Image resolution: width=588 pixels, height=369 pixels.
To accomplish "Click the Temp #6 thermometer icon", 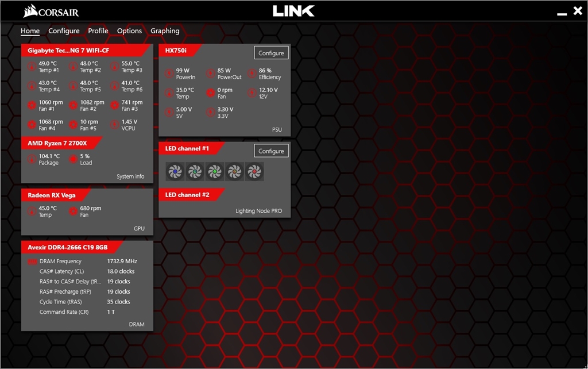I will (x=114, y=86).
